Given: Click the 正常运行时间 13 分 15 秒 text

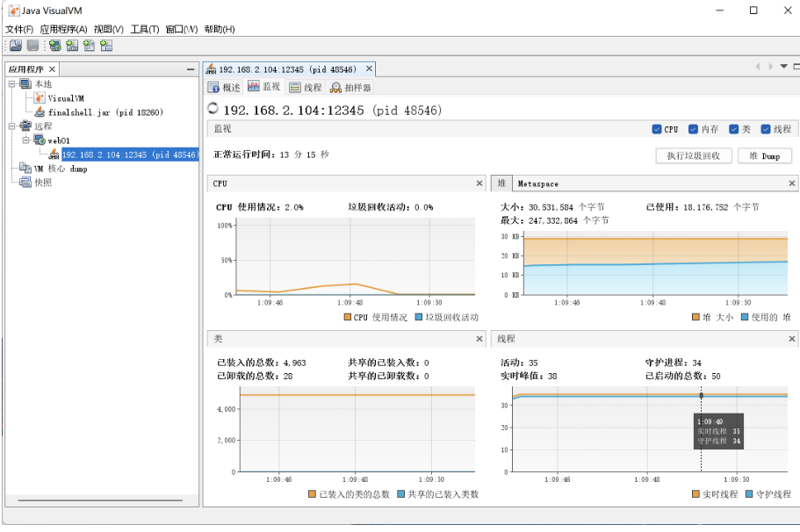Looking at the screenshot, I should [x=271, y=155].
